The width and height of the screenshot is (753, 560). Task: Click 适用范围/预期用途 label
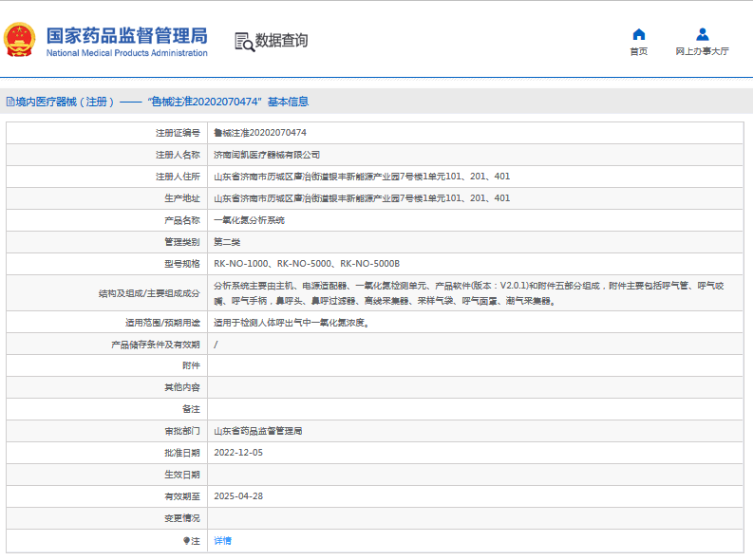(x=162, y=323)
